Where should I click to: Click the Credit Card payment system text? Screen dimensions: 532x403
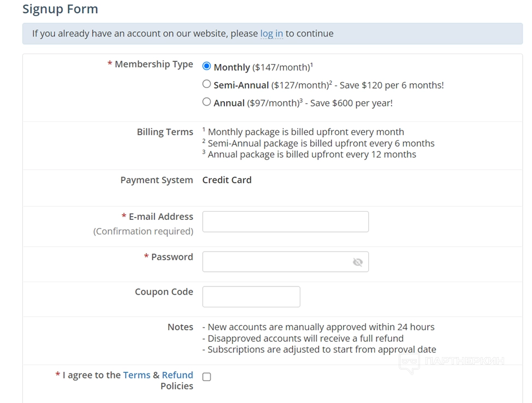coord(227,180)
